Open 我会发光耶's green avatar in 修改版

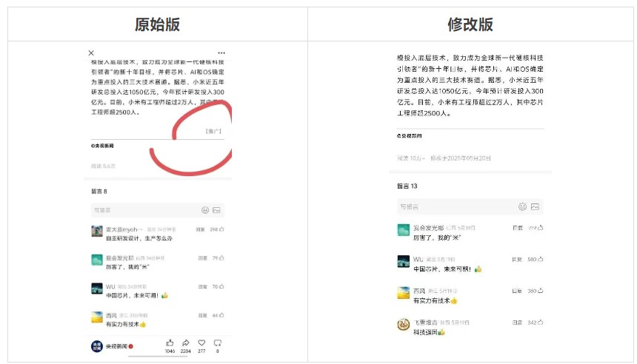click(404, 230)
